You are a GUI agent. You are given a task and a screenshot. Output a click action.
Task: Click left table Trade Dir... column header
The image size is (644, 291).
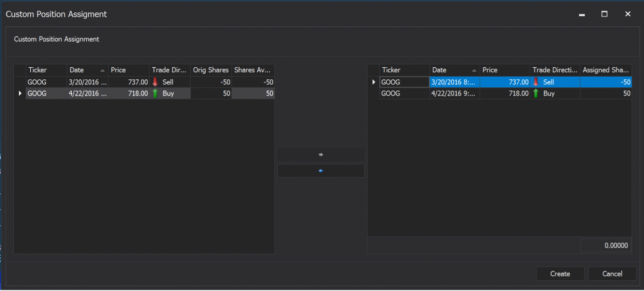point(170,70)
